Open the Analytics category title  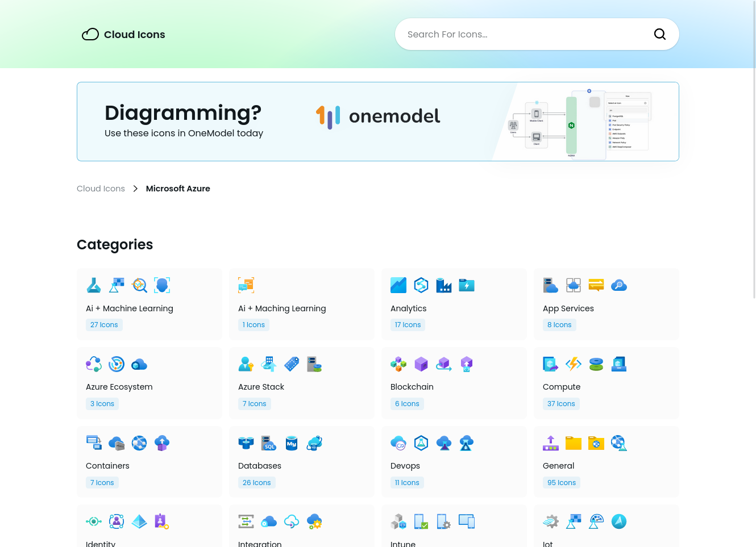(x=408, y=308)
